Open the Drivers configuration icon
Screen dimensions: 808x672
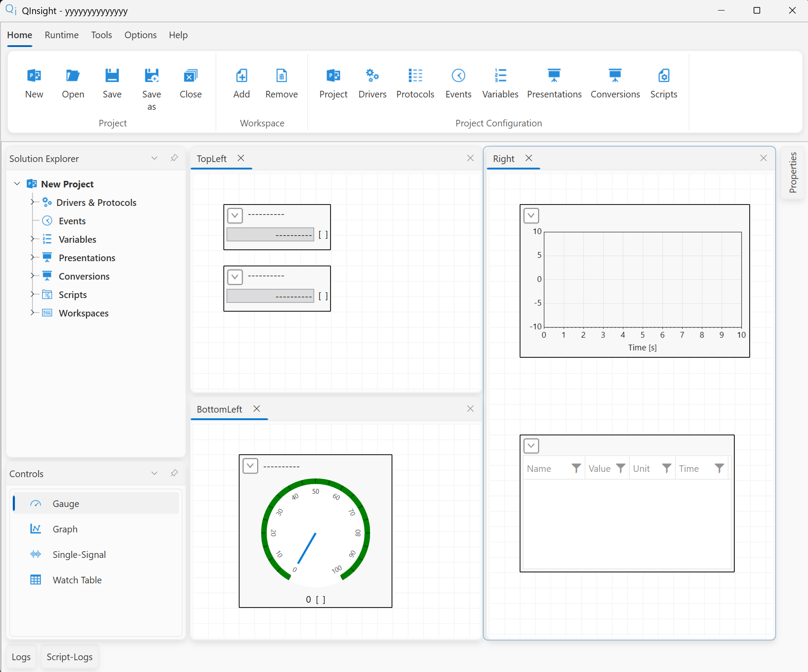pos(372,75)
